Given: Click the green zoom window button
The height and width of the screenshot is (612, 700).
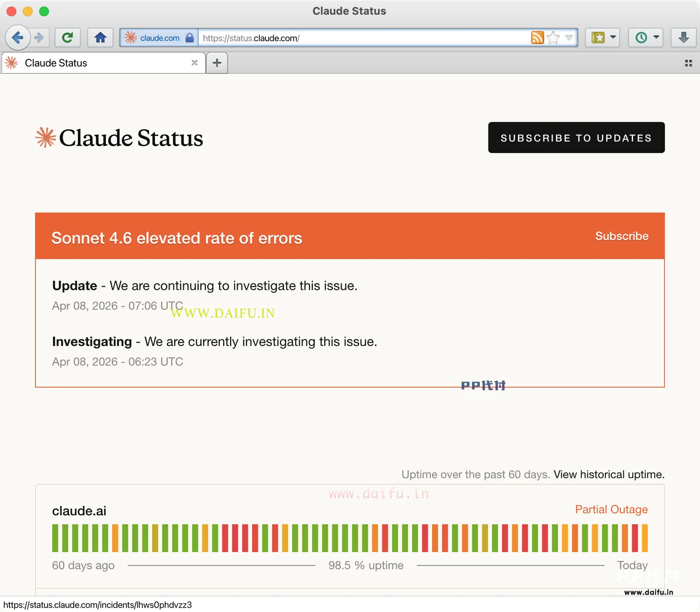Looking at the screenshot, I should click(44, 11).
